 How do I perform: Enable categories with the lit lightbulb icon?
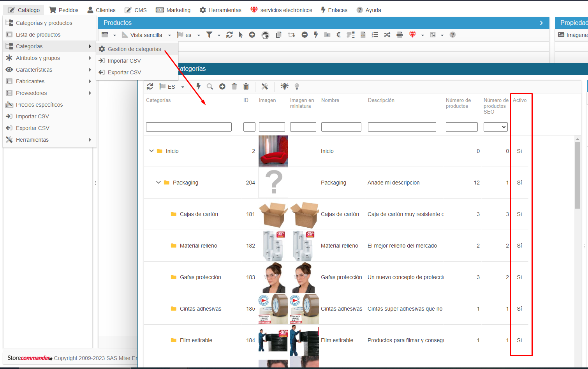(285, 86)
